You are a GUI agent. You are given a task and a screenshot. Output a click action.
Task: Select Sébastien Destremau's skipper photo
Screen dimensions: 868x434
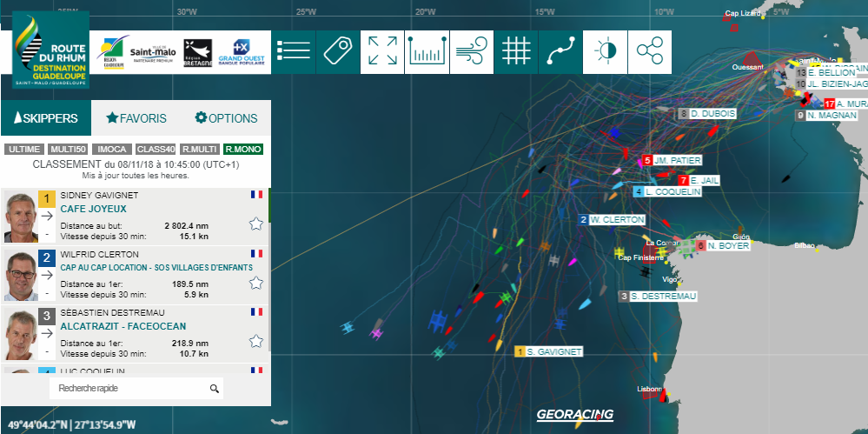point(21,334)
